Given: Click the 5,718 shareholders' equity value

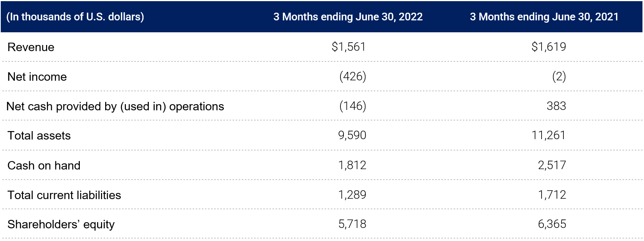Looking at the screenshot, I should coord(352,224).
